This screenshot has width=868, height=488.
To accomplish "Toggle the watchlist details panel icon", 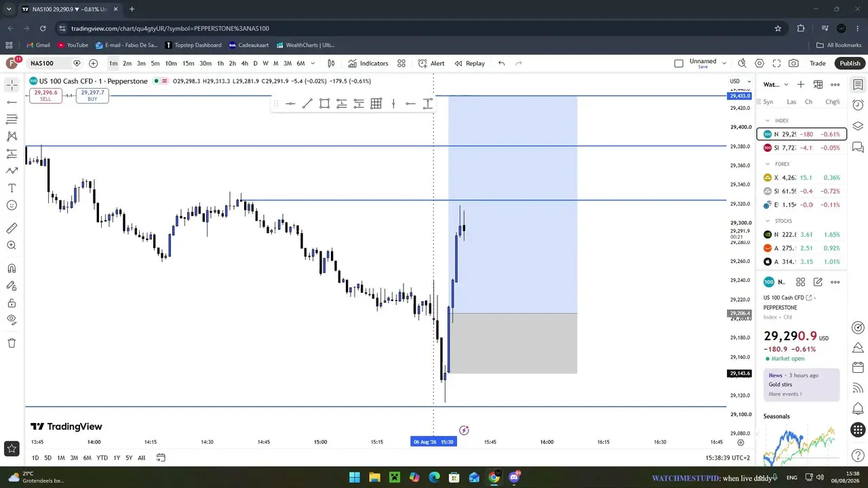I will click(x=858, y=85).
